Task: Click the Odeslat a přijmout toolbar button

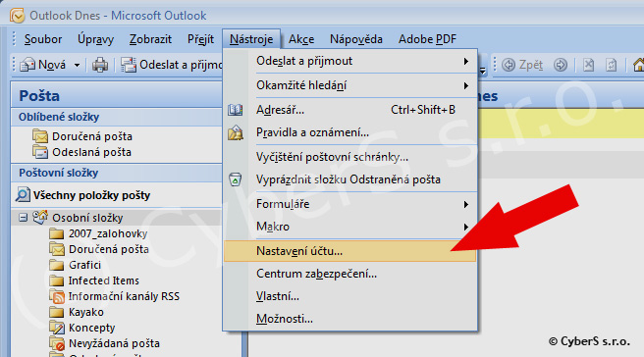Action: pyautogui.click(x=172, y=65)
